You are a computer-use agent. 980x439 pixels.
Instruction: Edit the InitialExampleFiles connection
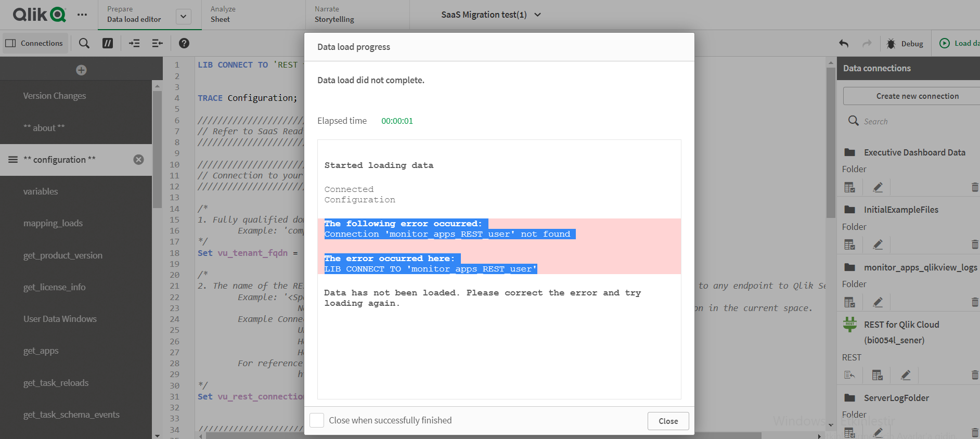[878, 244]
